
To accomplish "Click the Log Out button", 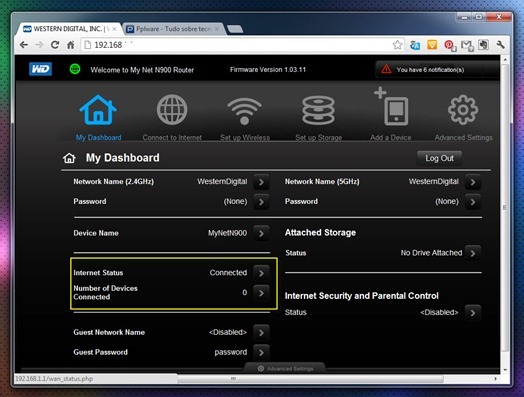I will point(439,158).
